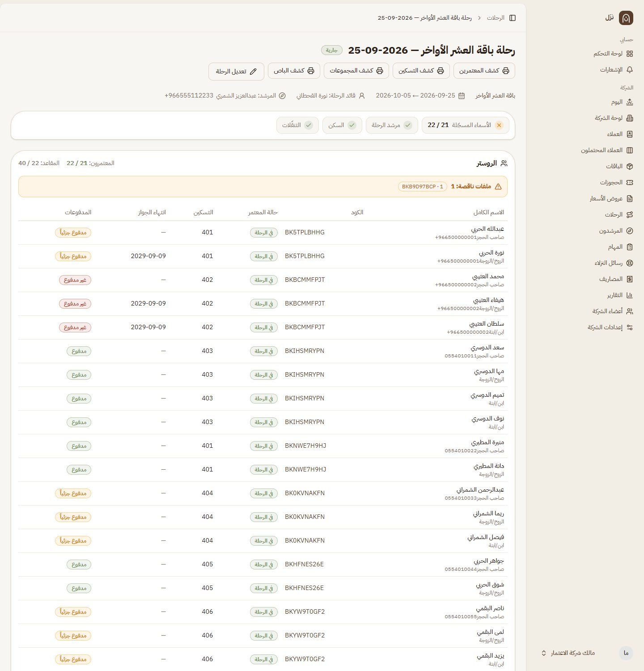Image resolution: width=644 pixels, height=671 pixels.
Task: Select the عبدالله الحربي roster name
Action: click(x=487, y=229)
